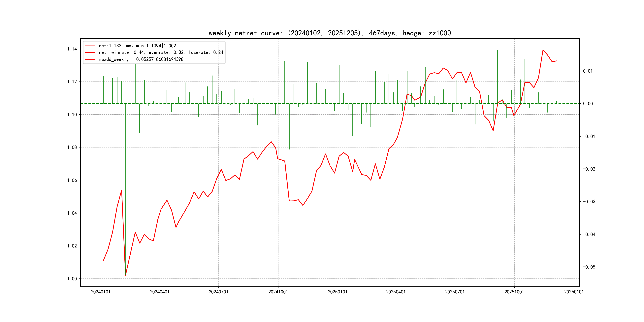Viewport: 644px width, 322px height.
Task: Click the 20260101 x-axis date label
Action: tap(574, 292)
